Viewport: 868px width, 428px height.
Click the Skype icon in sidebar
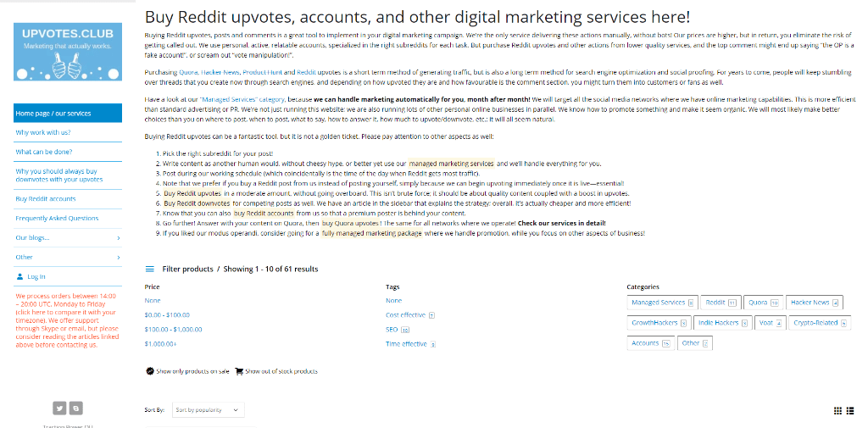coord(75,407)
